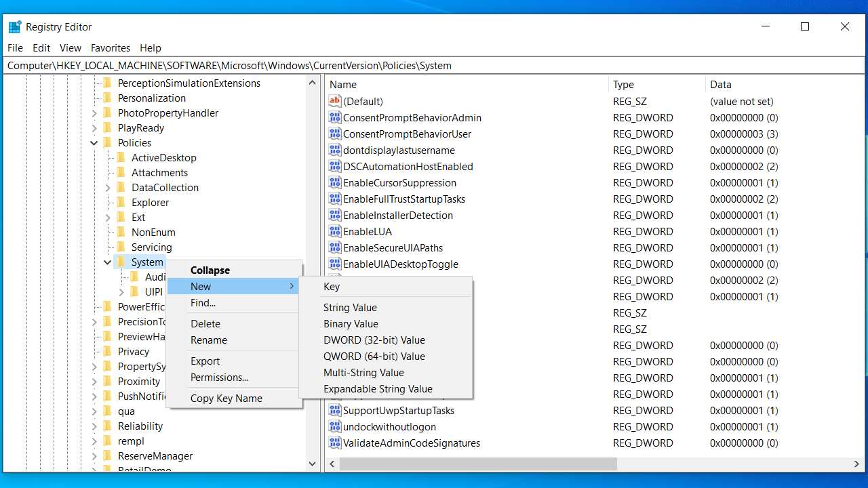Click the DataCollection folder icon
The image size is (868, 488).
pyautogui.click(x=121, y=188)
